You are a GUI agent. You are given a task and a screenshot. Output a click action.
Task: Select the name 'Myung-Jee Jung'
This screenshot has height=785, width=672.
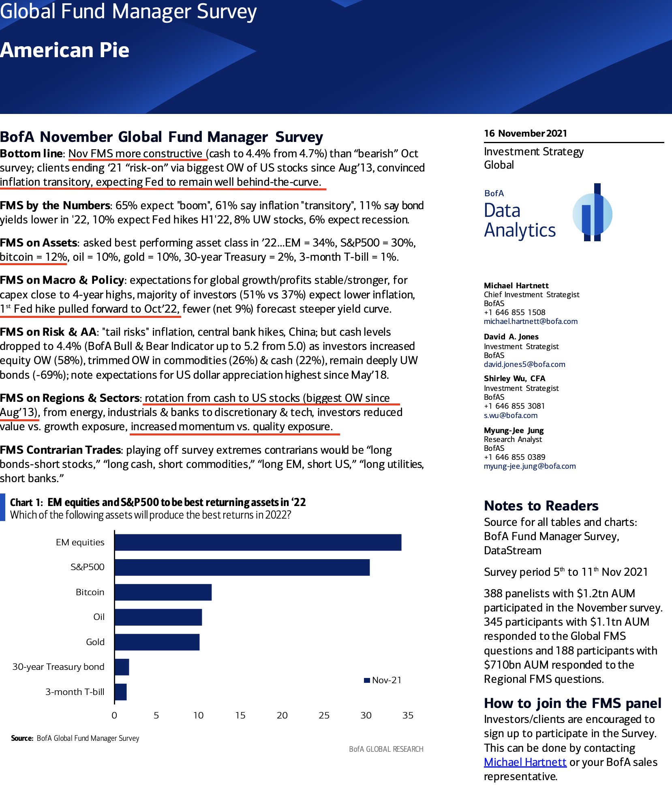(514, 430)
